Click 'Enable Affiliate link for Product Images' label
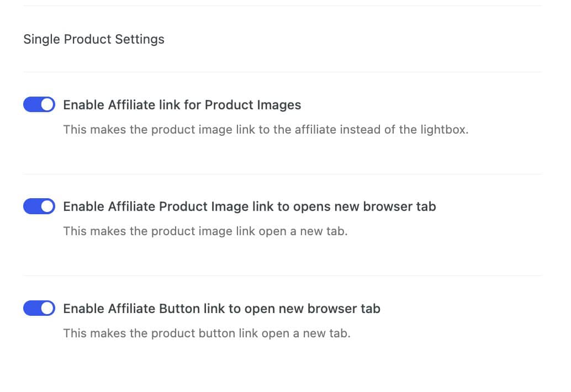The width and height of the screenshot is (571, 392). click(182, 105)
